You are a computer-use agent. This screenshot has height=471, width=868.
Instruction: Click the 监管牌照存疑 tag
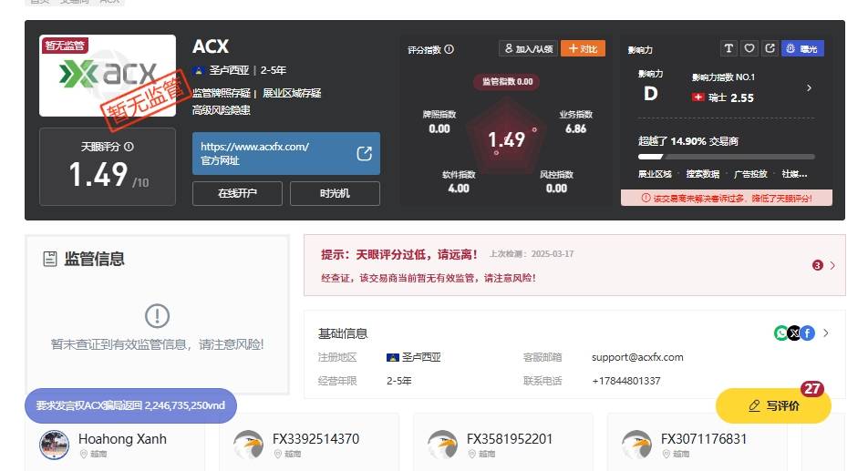tap(222, 93)
